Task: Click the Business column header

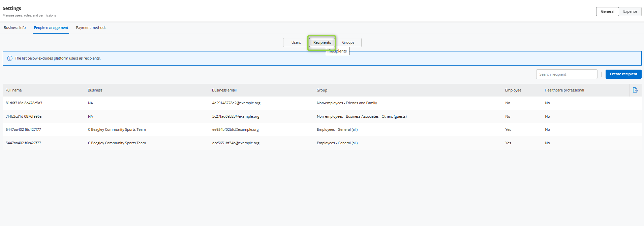Action: (95, 90)
